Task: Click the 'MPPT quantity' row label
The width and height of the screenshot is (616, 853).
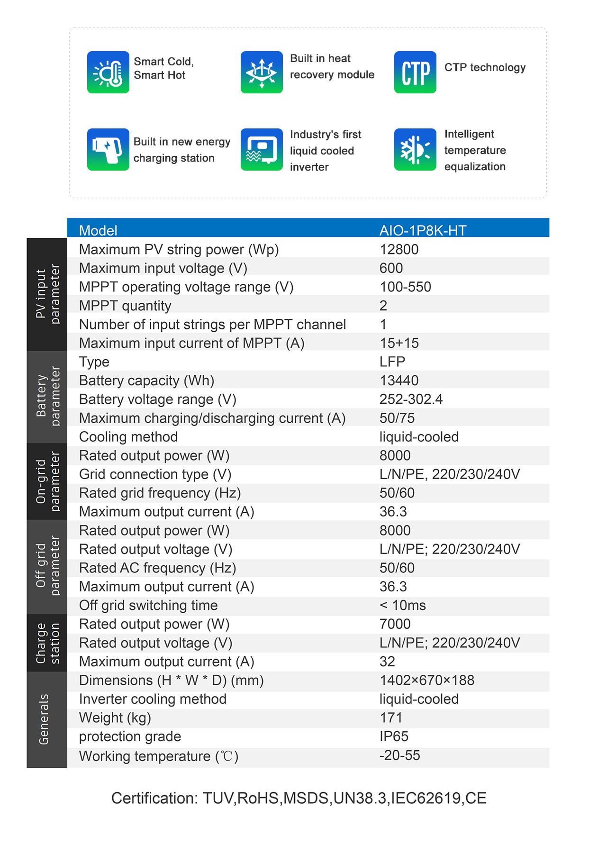Action: click(125, 306)
